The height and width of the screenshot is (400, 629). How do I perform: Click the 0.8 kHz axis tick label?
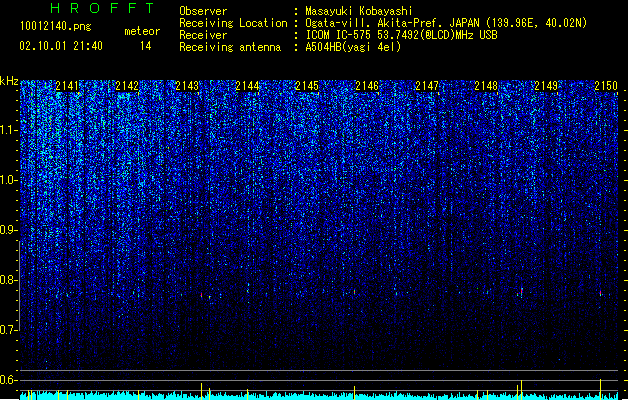pos(9,280)
